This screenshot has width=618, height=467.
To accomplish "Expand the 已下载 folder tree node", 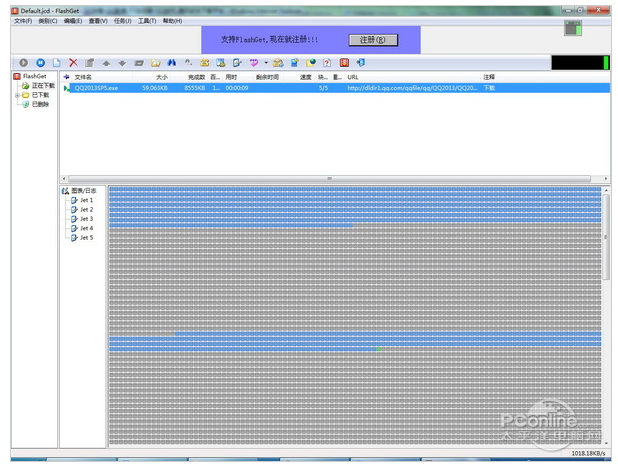I will [16, 95].
